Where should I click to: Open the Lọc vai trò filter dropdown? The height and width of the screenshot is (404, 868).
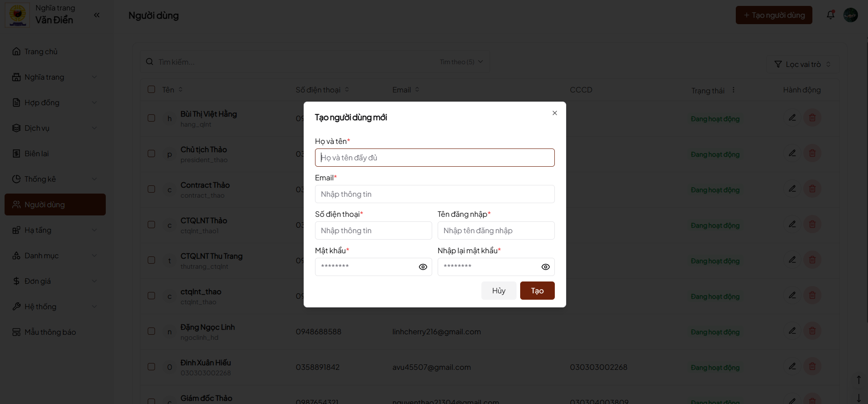[802, 64]
